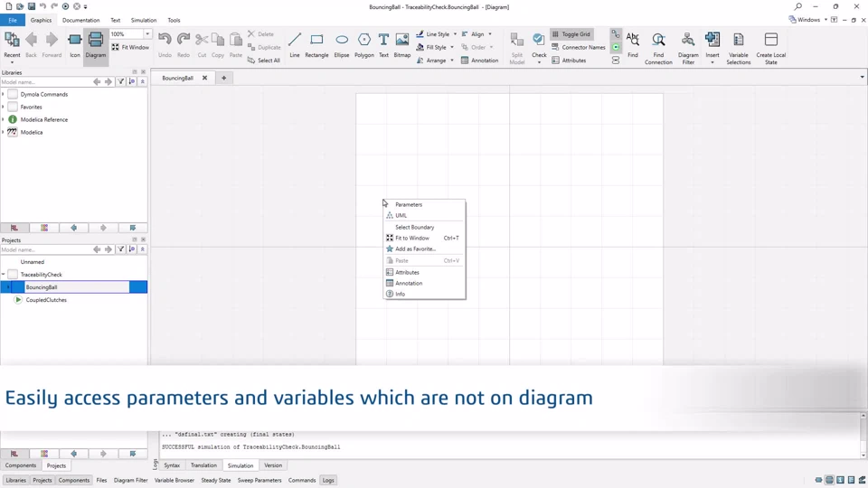Click Select All in the toolbar

pos(263,61)
